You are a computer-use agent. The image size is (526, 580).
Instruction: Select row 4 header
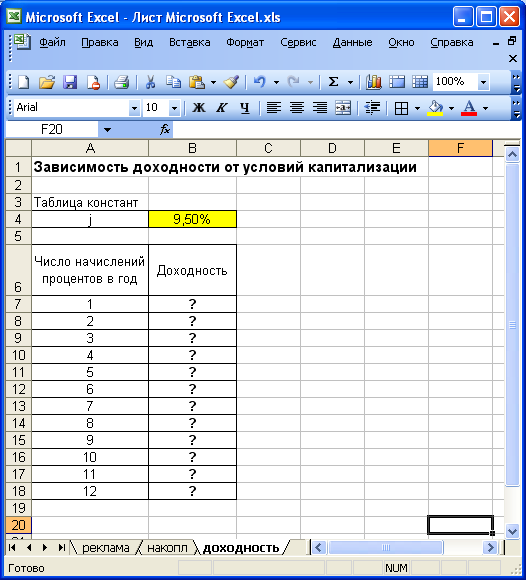(x=18, y=219)
